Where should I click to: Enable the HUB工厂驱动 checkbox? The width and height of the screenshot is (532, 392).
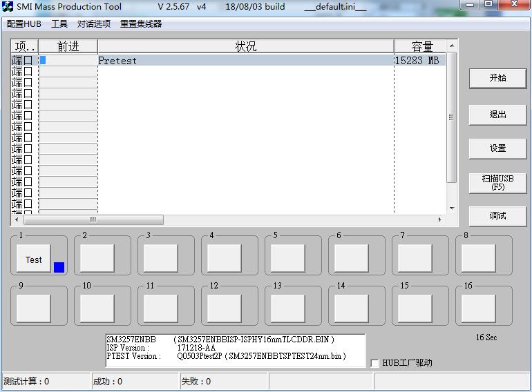(x=375, y=363)
